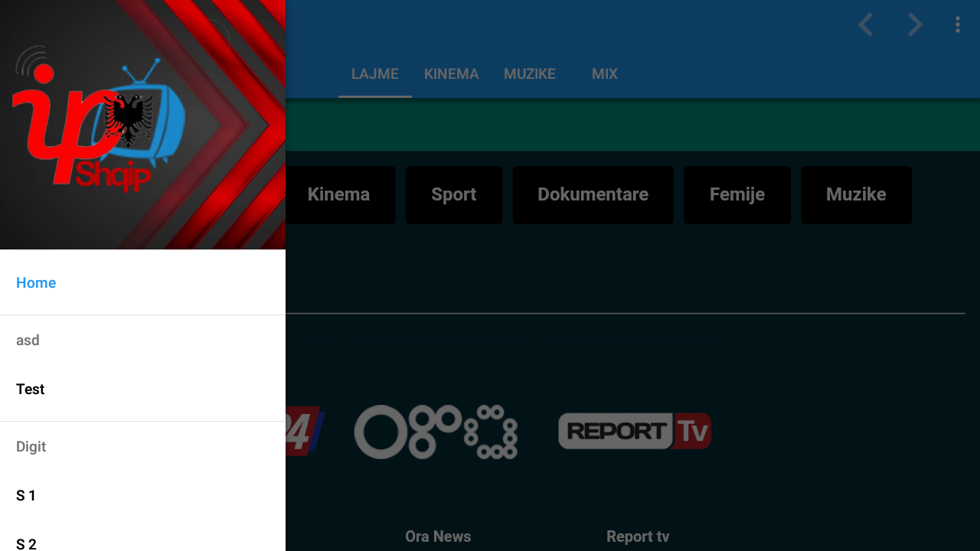This screenshot has height=551, width=980.
Task: Select the Muzike category button
Action: coord(856,195)
